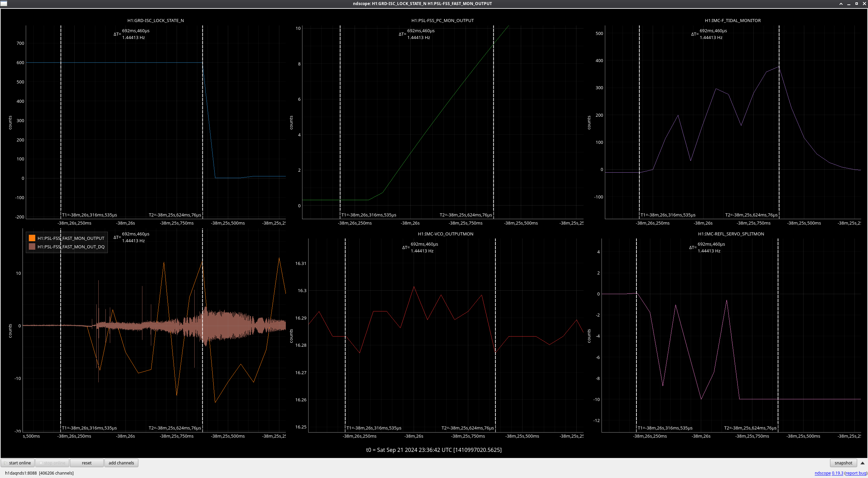The width and height of the screenshot is (868, 478).
Task: Select T1 cursor line in REFL_SERVO_SPLITMON plot
Action: click(636, 336)
